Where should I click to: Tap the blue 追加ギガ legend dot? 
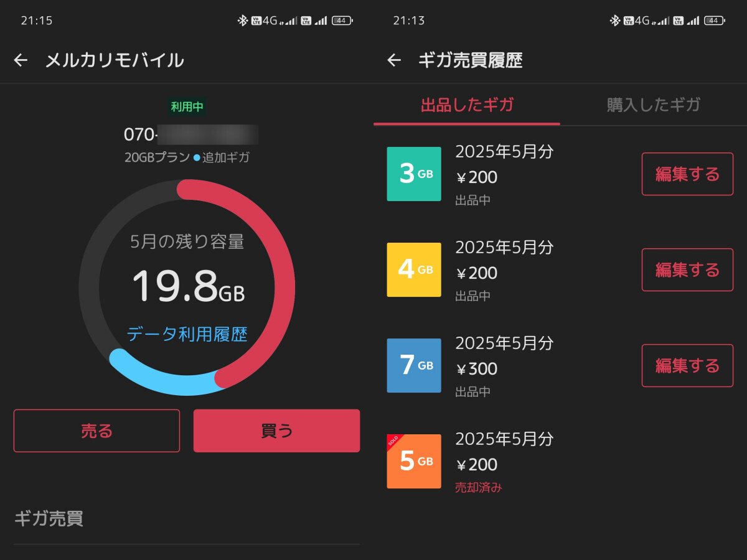tap(197, 158)
